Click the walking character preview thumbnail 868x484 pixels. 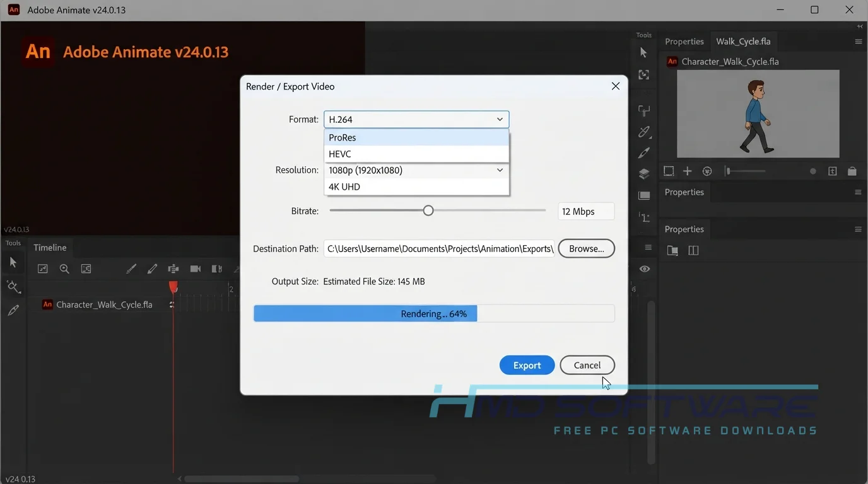(758, 113)
